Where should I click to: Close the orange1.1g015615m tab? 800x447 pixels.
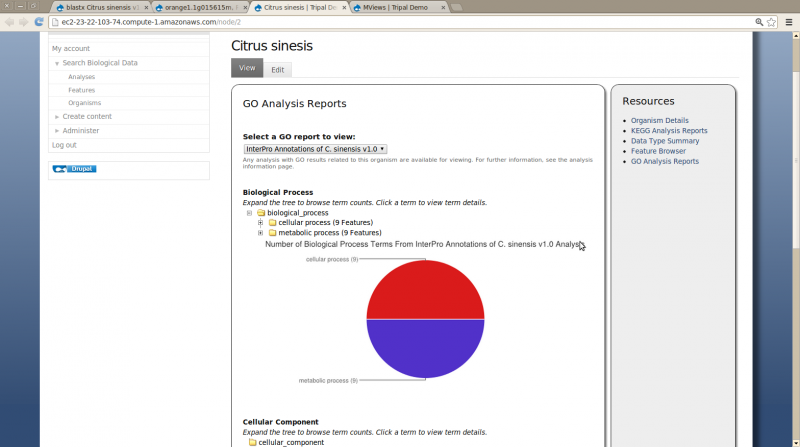pos(245,8)
